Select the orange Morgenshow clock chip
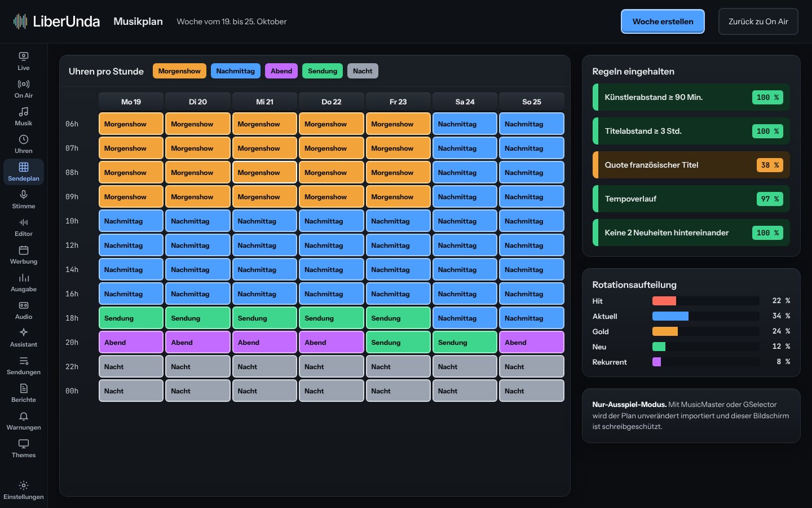 click(179, 71)
